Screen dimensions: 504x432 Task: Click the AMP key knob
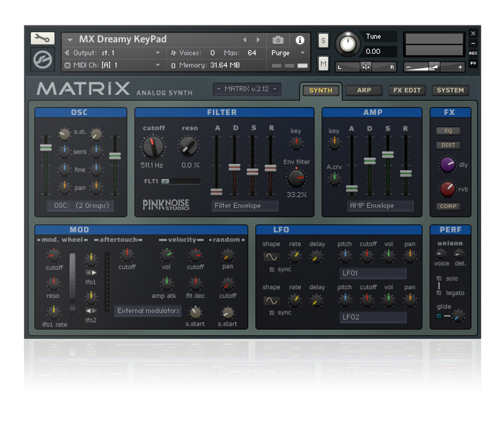pyautogui.click(x=334, y=143)
